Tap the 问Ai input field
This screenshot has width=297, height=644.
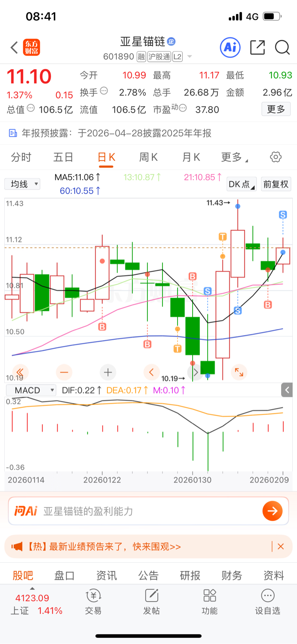[x=148, y=511]
